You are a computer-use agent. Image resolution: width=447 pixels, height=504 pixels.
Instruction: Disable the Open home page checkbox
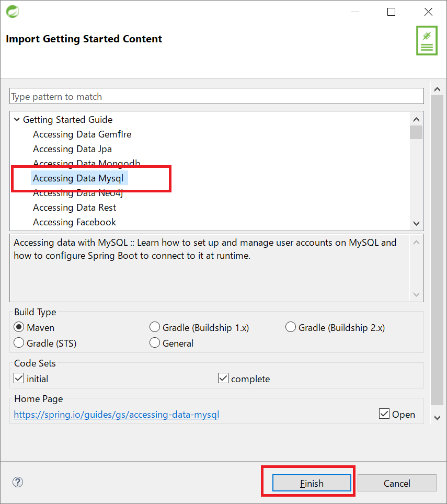pyautogui.click(x=384, y=414)
